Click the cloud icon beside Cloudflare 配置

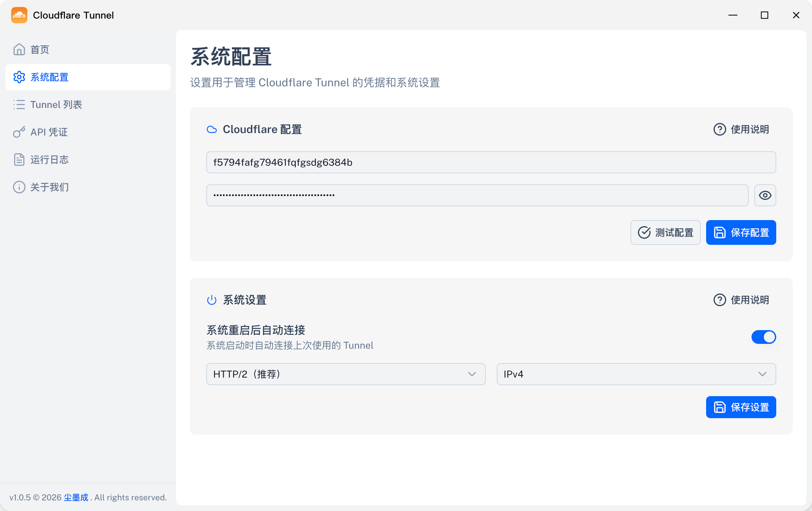click(x=212, y=129)
